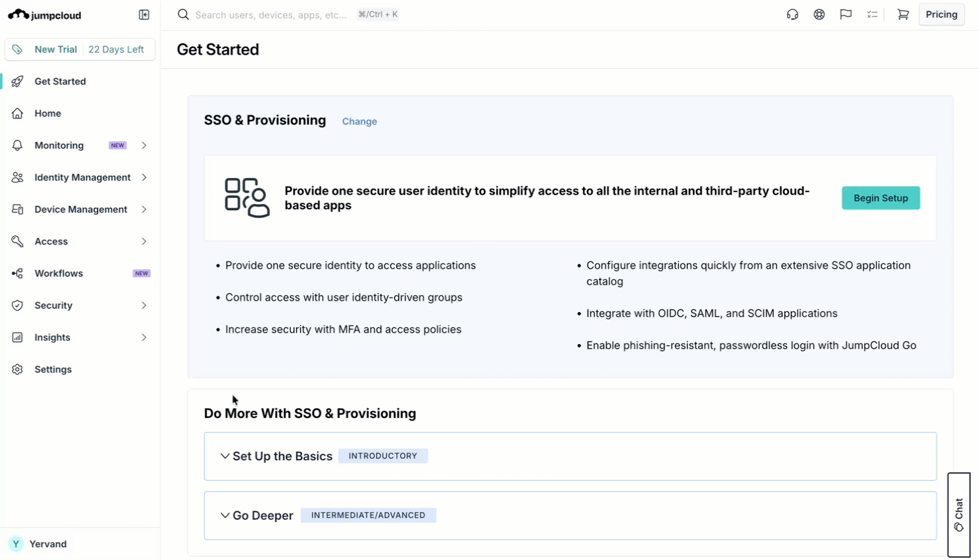This screenshot has width=979, height=560.
Task: Click the Begin Setup button
Action: (880, 198)
